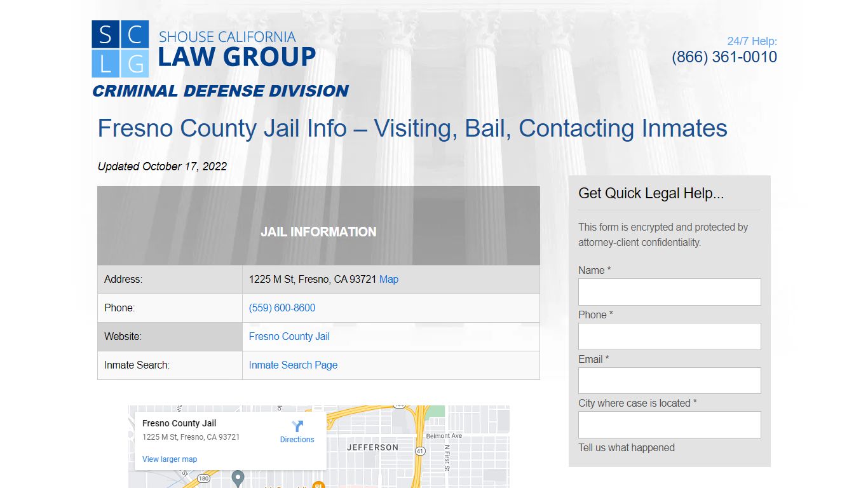This screenshot has width=868, height=488.
Task: Click the Fresno County Jail map card title
Action: point(179,423)
